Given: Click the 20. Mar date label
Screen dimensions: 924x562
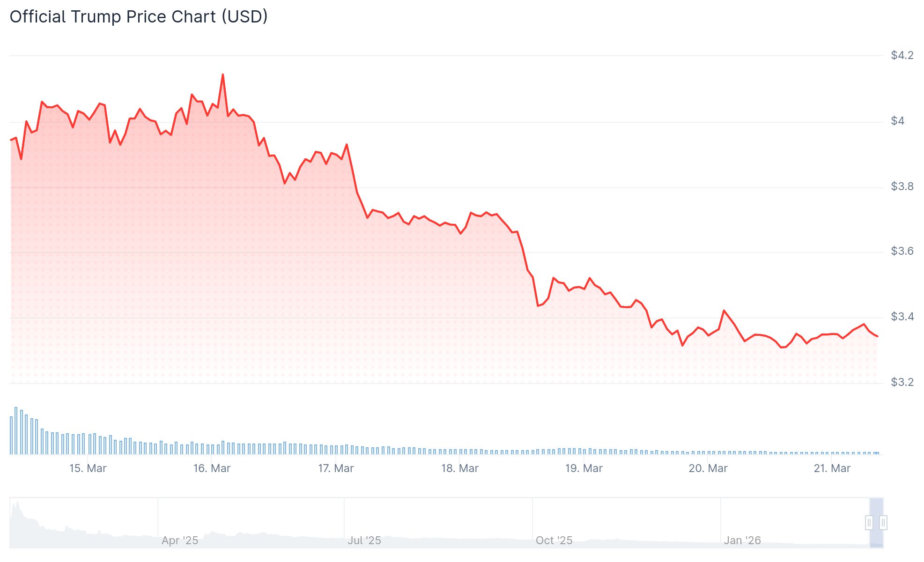Looking at the screenshot, I should click(708, 468).
